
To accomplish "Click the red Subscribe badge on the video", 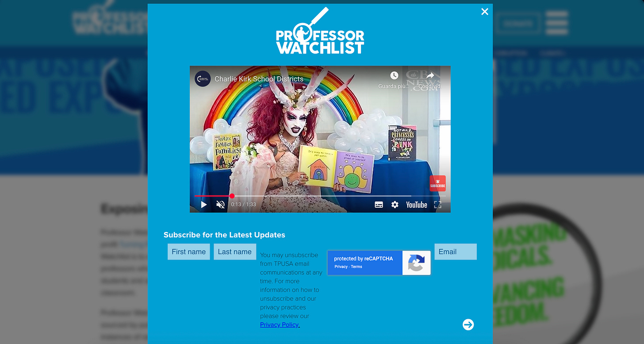I will coord(437,183).
